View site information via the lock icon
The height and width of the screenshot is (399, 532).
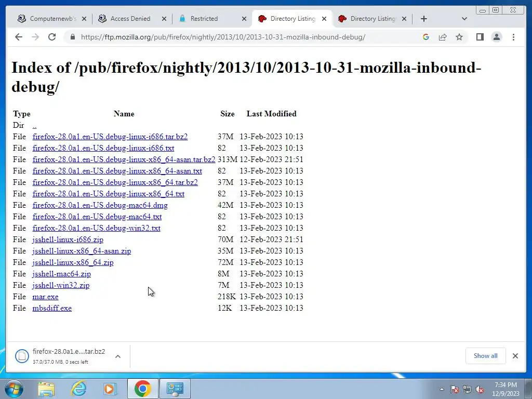(73, 37)
